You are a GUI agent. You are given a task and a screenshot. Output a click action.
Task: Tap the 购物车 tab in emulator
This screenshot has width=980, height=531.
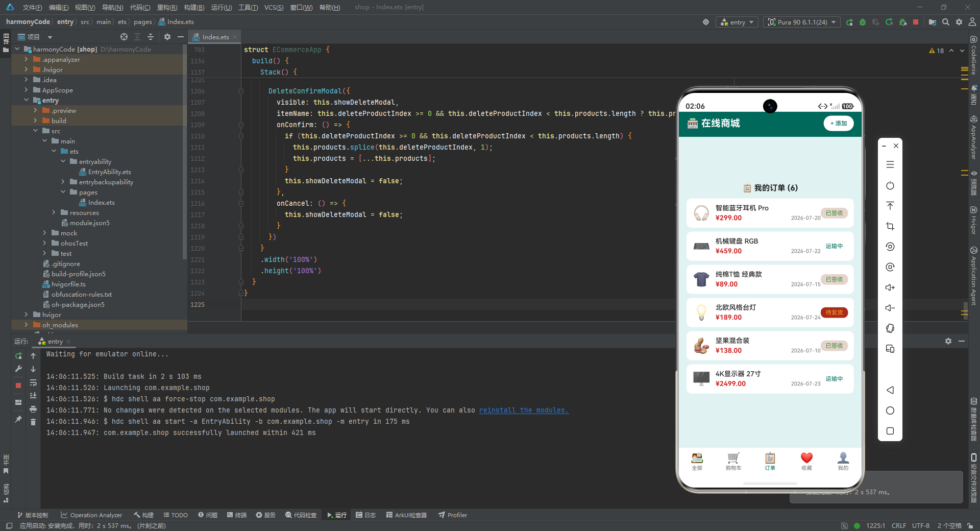[733, 461]
